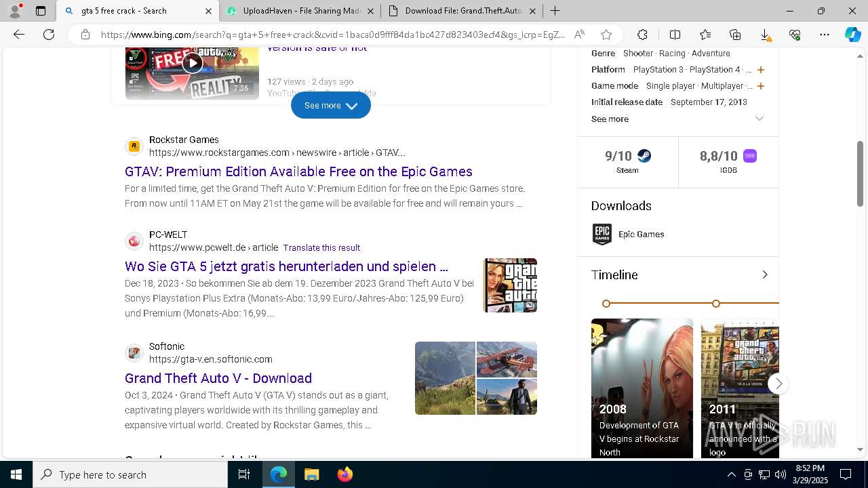Click the IGDB rating logo
This screenshot has width=868, height=488.
click(x=750, y=156)
